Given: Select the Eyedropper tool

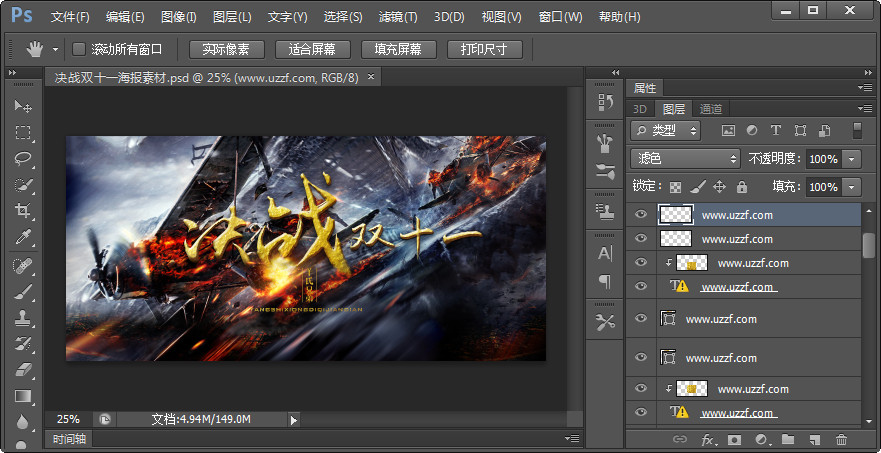Looking at the screenshot, I should 23,238.
